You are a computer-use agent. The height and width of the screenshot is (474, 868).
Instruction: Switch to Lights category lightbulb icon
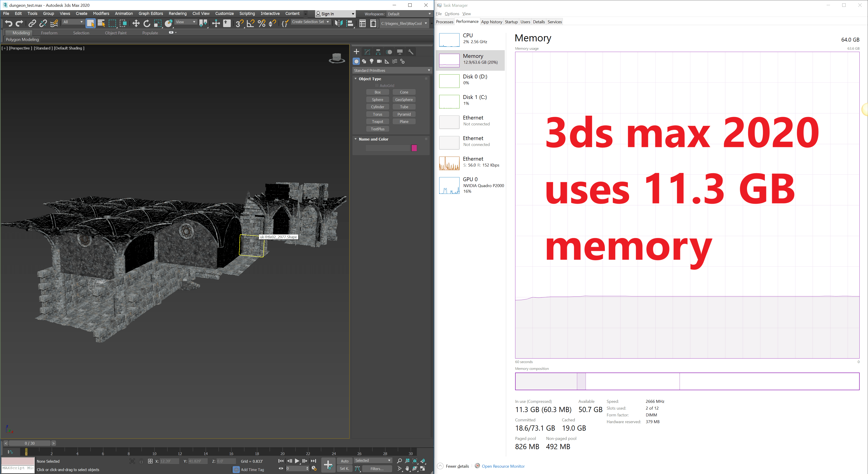[372, 61]
